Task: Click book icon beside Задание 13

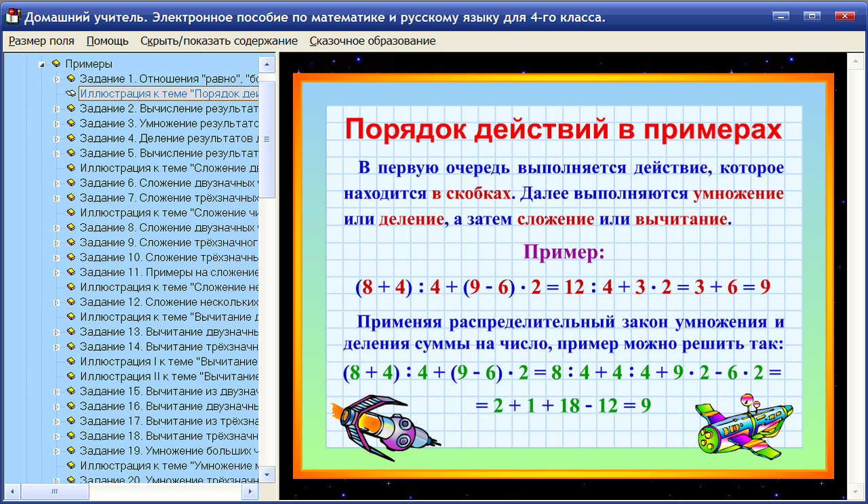Action: click(x=71, y=332)
